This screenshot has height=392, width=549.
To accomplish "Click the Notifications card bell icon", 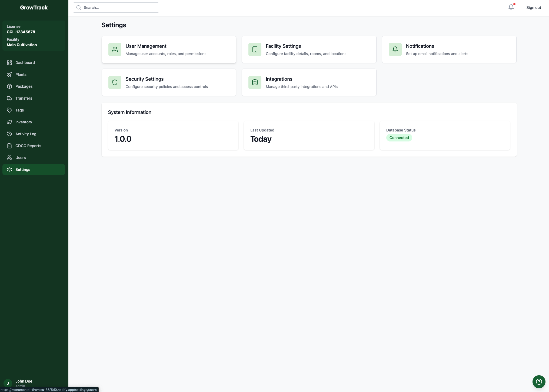I will [x=395, y=49].
